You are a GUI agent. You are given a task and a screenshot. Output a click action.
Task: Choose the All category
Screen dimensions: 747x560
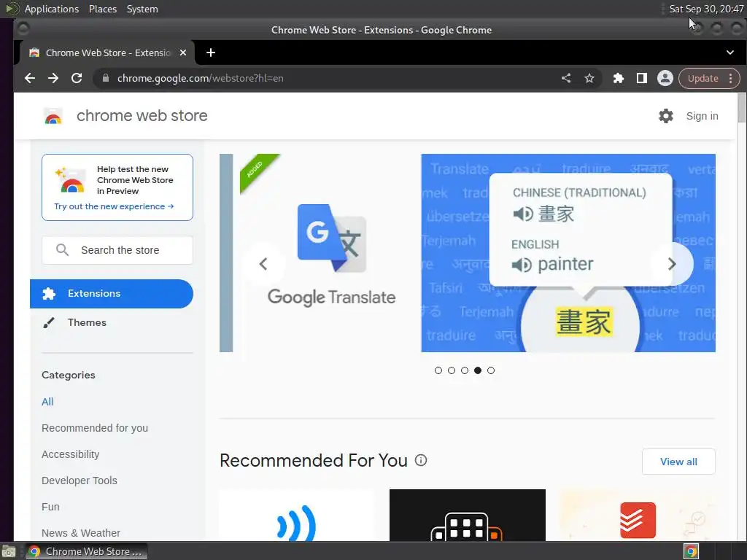click(x=47, y=402)
